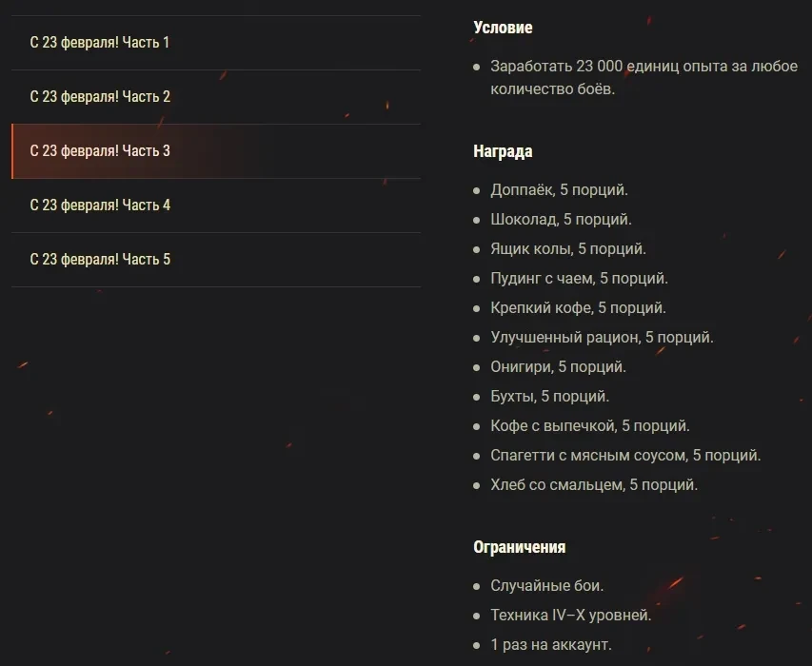The width and height of the screenshot is (812, 666).
Task: Switch to "С 23 февраля! Часть 2" tab
Action: 100,97
